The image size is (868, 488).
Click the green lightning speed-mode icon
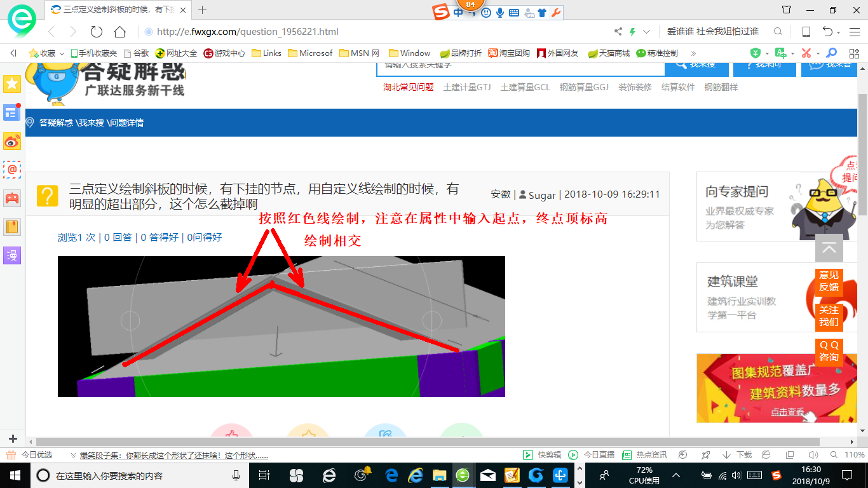[632, 32]
